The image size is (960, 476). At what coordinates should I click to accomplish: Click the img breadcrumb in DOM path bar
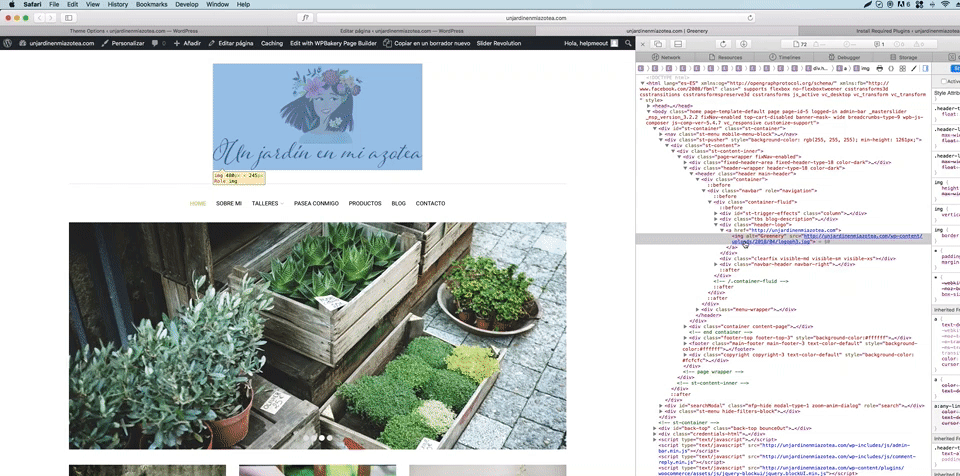coord(861,69)
